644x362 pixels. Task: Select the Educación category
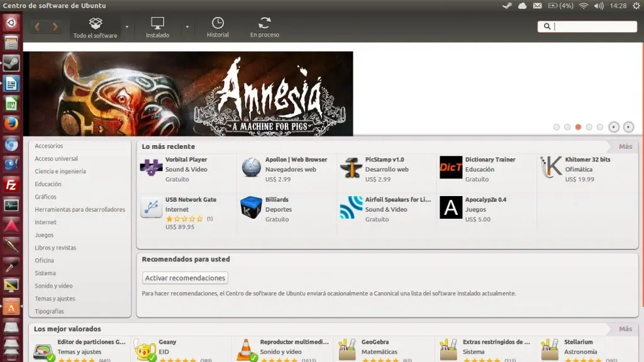[x=48, y=184]
